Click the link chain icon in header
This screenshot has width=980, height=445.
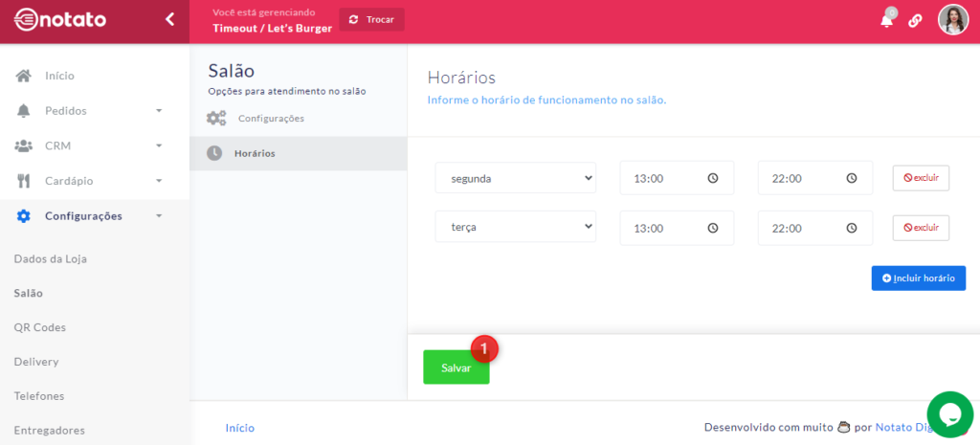pos(915,20)
